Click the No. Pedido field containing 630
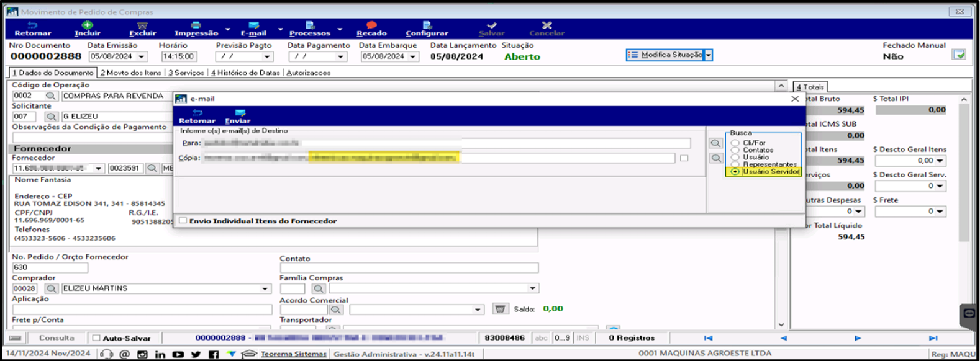The width and height of the screenshot is (980, 361). 50,267
